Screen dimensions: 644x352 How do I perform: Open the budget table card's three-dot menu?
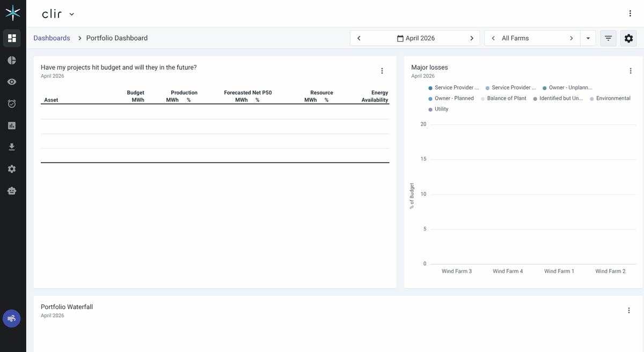click(x=382, y=71)
